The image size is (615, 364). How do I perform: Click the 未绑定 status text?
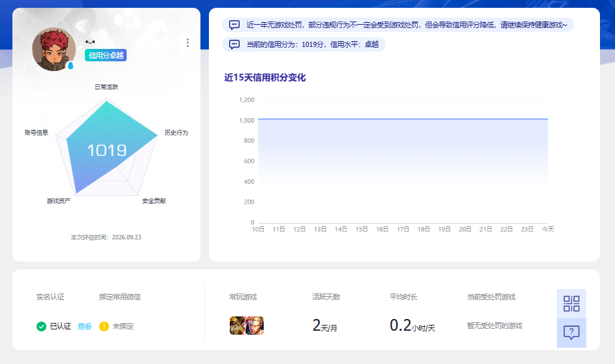(x=123, y=326)
